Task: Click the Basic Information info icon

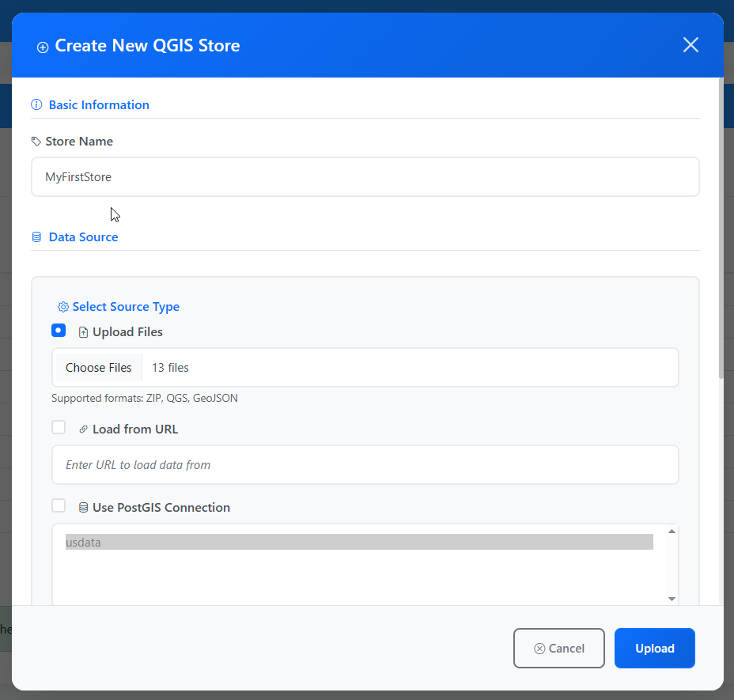Action: (x=36, y=104)
